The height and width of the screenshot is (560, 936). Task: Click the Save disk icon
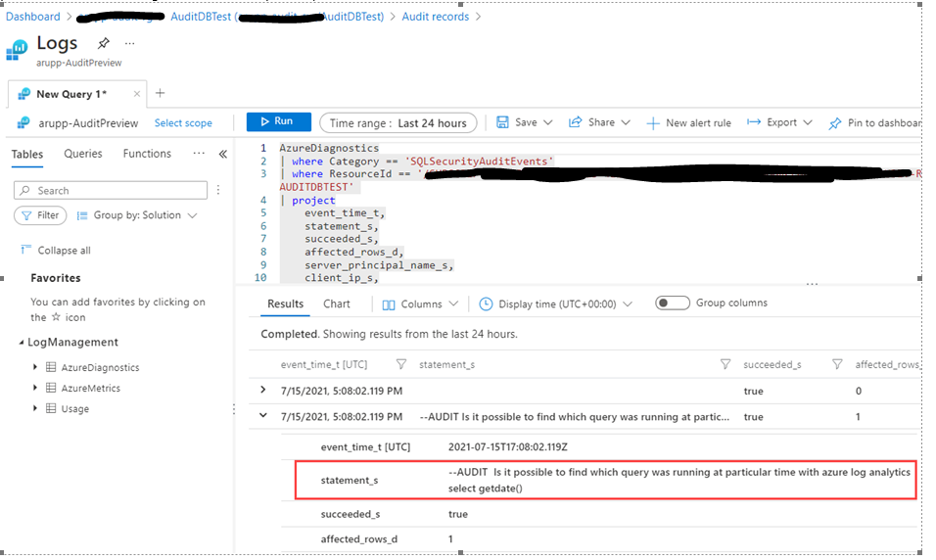tap(502, 122)
